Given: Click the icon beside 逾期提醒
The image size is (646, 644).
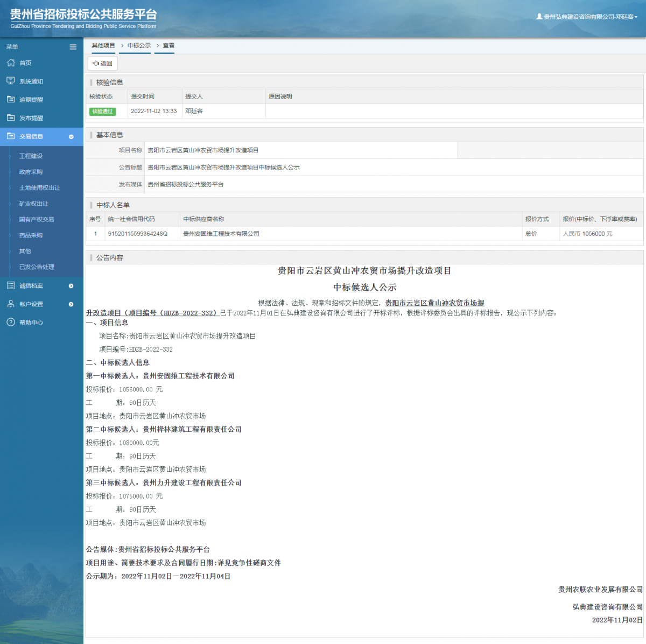Looking at the screenshot, I should (x=11, y=99).
